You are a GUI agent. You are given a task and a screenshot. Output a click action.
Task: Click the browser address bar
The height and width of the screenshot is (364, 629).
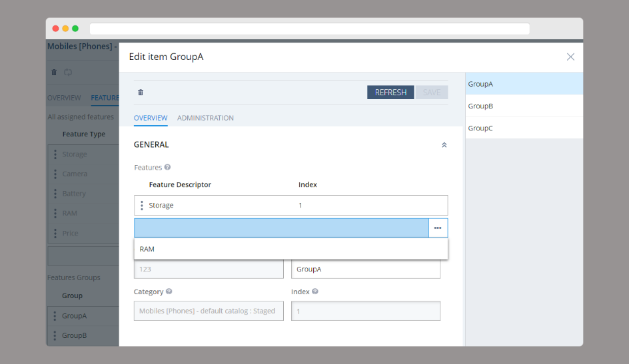point(310,29)
